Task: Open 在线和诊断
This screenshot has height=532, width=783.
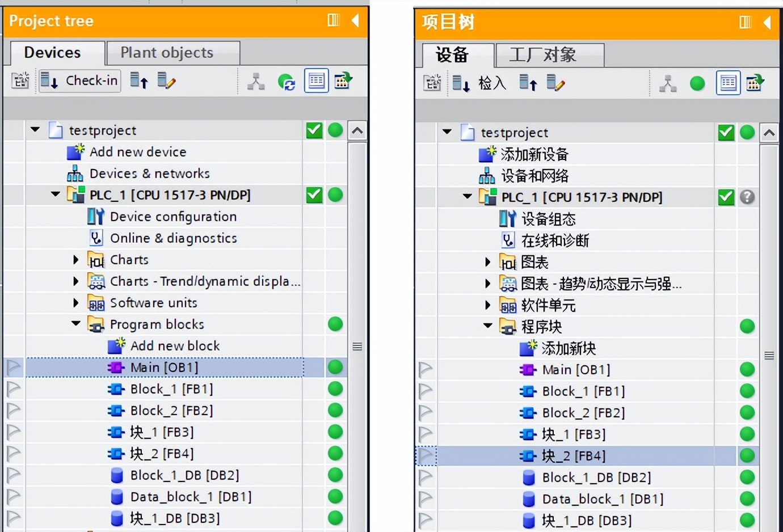Action: tap(555, 240)
